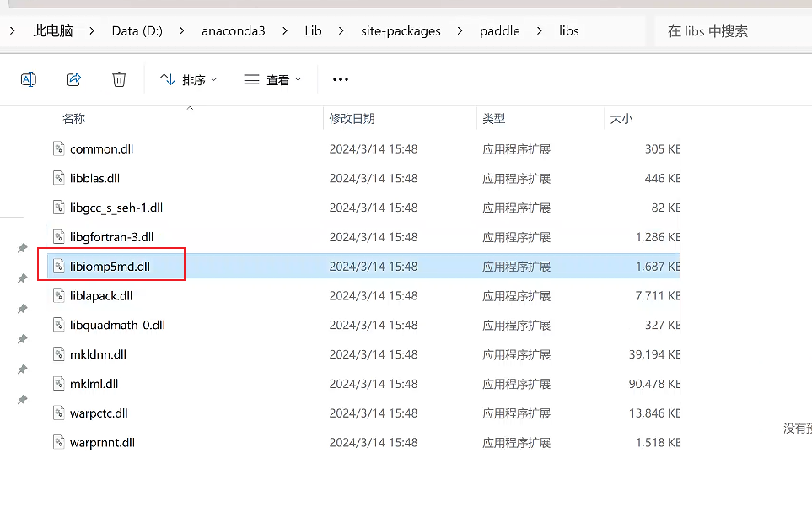This screenshot has width=812, height=507.
Task: Expand the chevron after 此电脑
Action: 92,31
